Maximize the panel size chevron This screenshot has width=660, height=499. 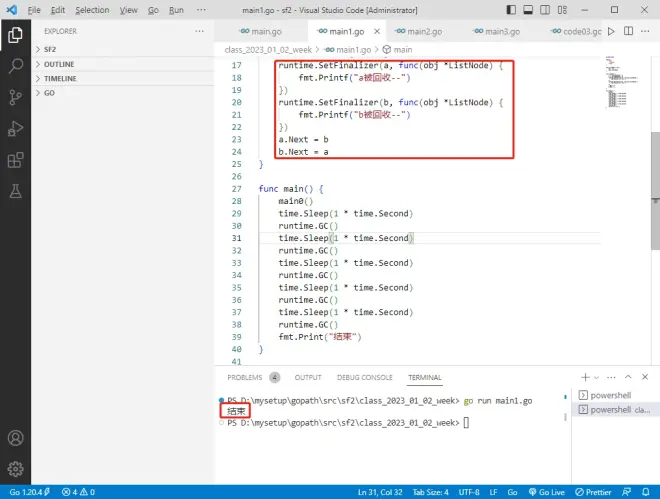pyautogui.click(x=628, y=377)
